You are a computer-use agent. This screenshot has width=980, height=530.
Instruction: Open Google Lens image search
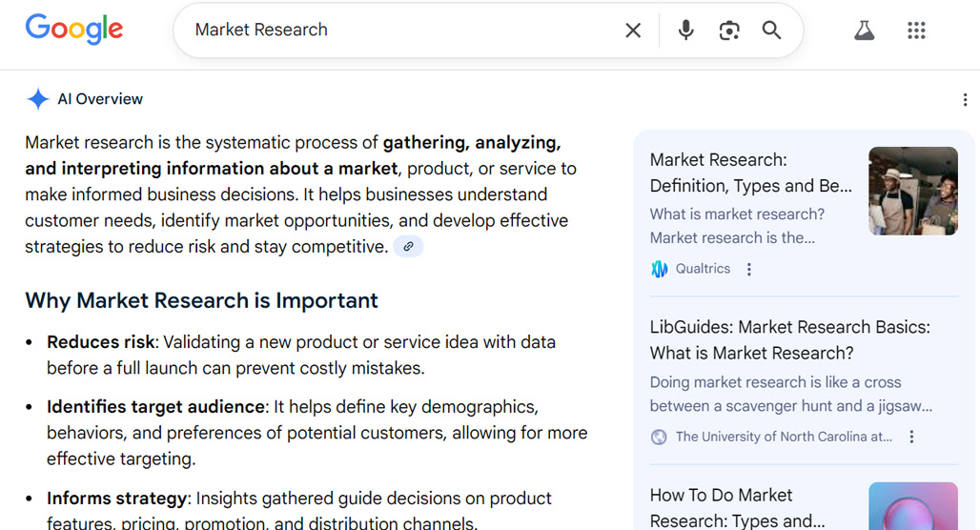(728, 30)
